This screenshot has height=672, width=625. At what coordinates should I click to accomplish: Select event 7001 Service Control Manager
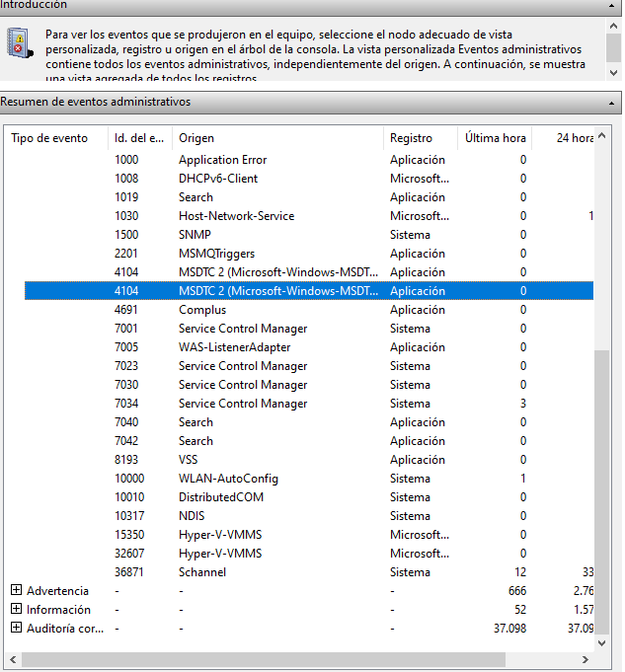(309, 329)
